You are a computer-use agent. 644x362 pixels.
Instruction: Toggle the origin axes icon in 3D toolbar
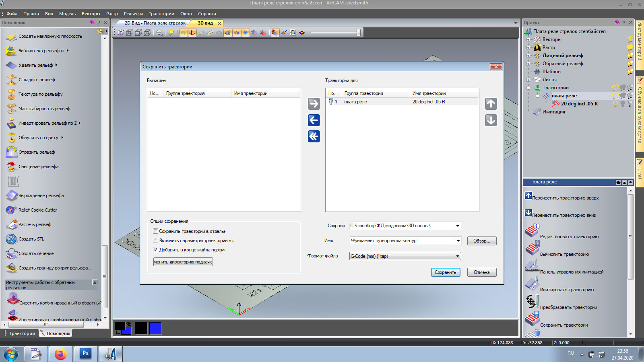pyautogui.click(x=192, y=33)
